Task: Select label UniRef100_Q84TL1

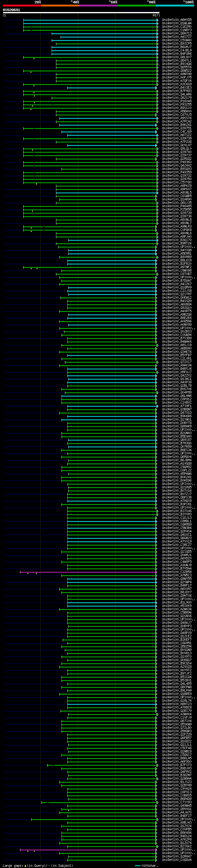Action: [x=177, y=61]
